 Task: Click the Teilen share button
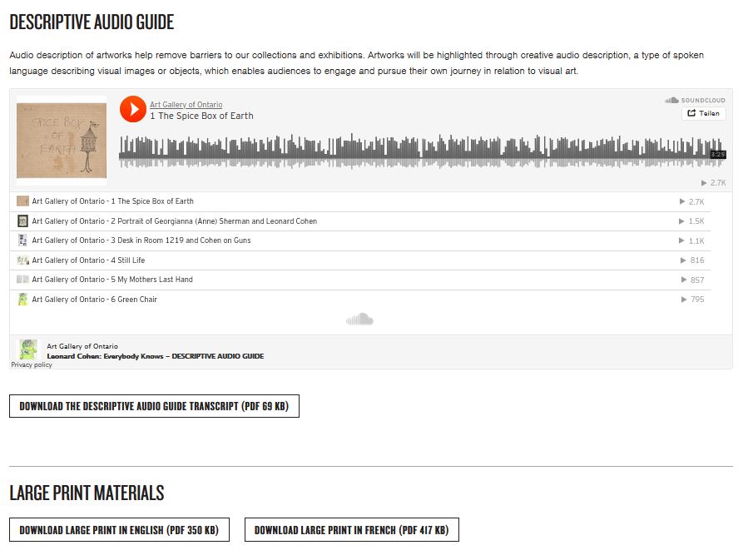coord(704,113)
